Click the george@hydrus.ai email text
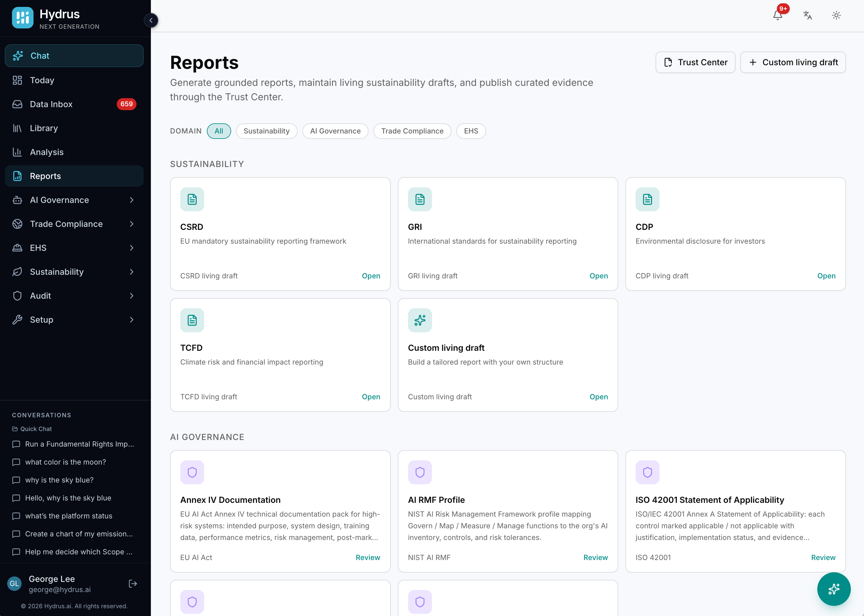The height and width of the screenshot is (616, 864). click(60, 589)
